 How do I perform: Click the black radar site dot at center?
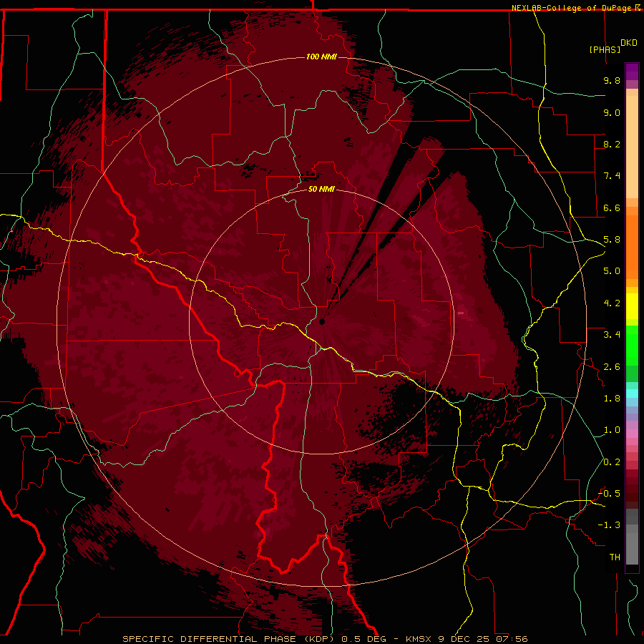[321, 321]
